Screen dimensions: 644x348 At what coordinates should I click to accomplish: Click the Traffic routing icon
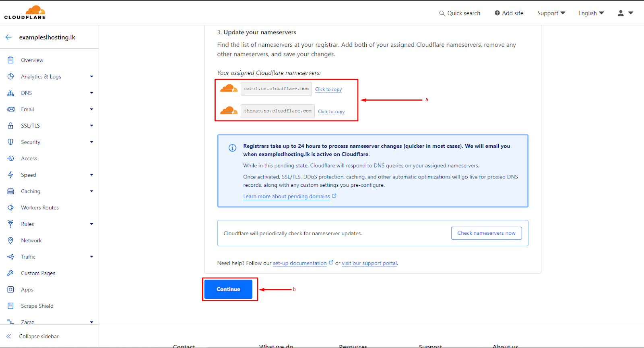point(10,257)
